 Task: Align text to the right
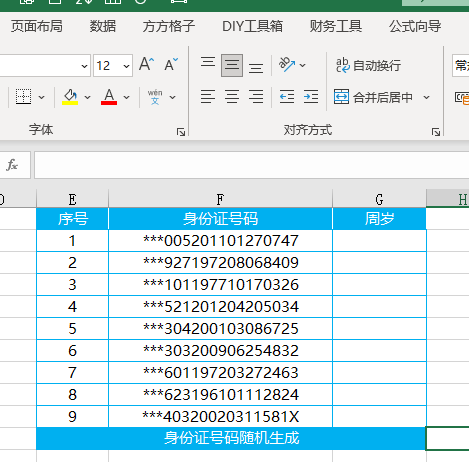(256, 96)
